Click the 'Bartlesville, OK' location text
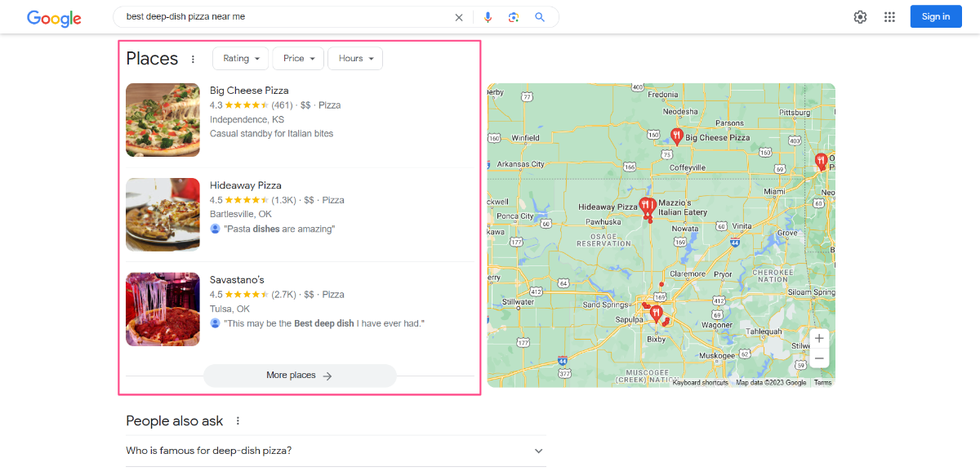This screenshot has height=476, width=980. coord(241,215)
